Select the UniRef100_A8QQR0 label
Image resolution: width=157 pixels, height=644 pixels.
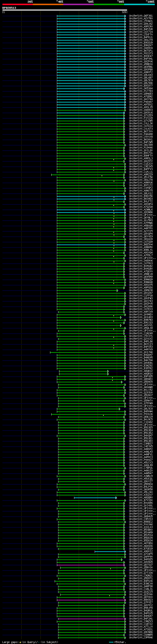tap(141, 498)
